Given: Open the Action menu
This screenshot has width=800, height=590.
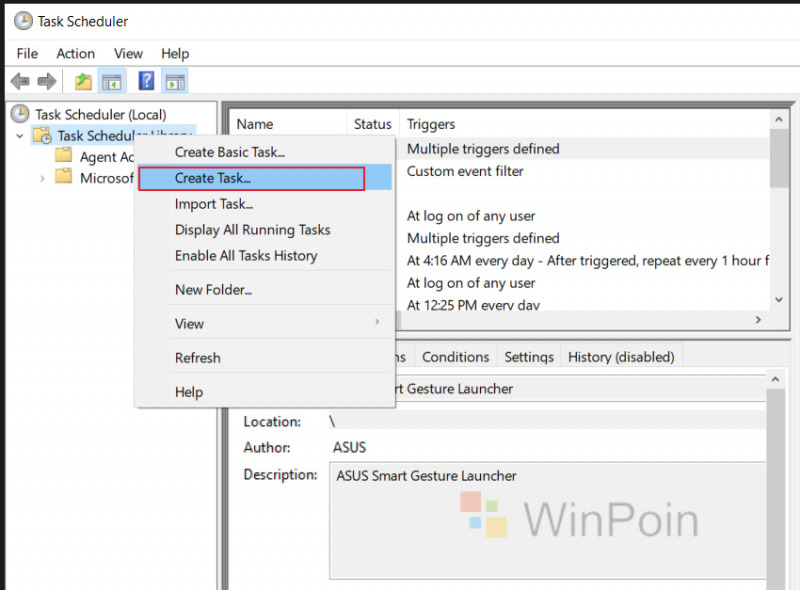Looking at the screenshot, I should tap(76, 54).
